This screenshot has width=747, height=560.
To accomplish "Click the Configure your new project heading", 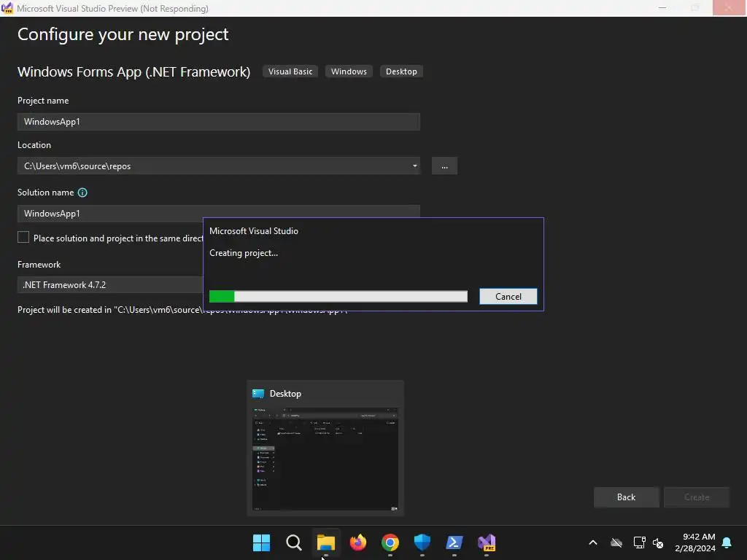I will coord(123,34).
